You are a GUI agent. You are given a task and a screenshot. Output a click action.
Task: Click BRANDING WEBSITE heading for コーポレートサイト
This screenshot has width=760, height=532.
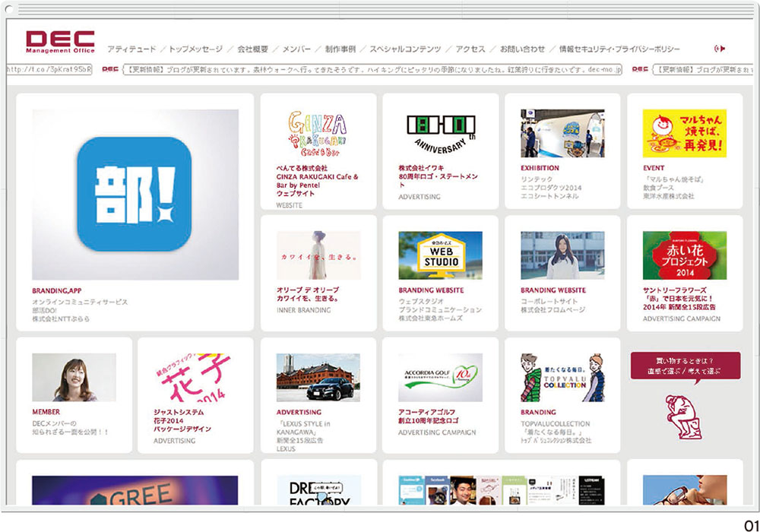tap(553, 290)
